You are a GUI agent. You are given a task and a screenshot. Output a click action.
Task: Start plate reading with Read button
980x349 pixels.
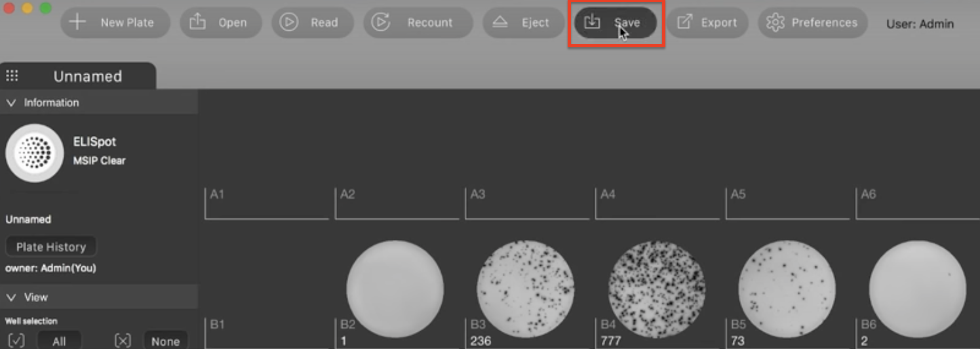[313, 22]
